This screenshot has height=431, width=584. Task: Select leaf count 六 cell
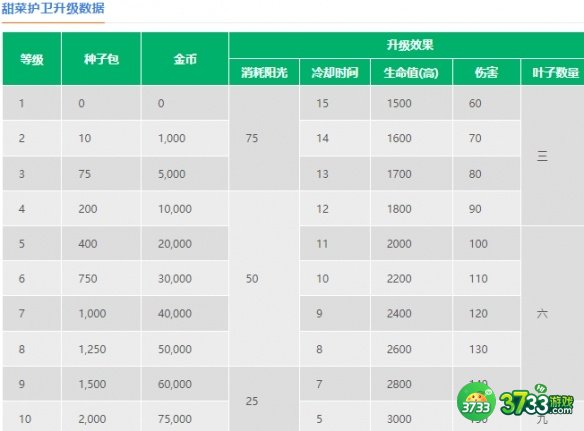click(x=552, y=314)
